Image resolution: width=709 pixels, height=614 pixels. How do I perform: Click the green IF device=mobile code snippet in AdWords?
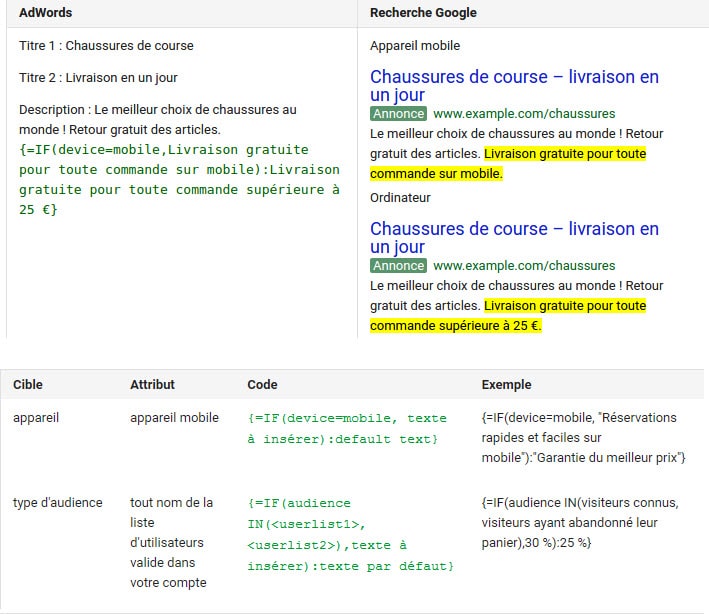pyautogui.click(x=179, y=179)
